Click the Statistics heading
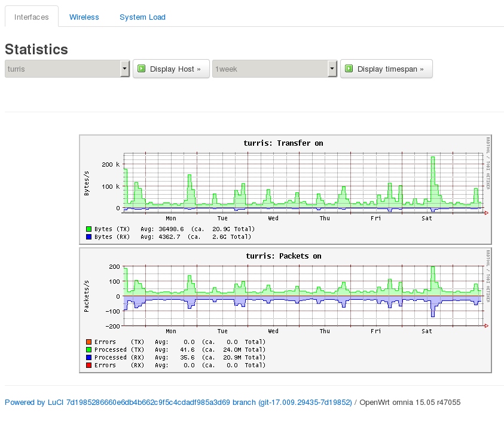The width and height of the screenshot is (504, 430). point(36,49)
